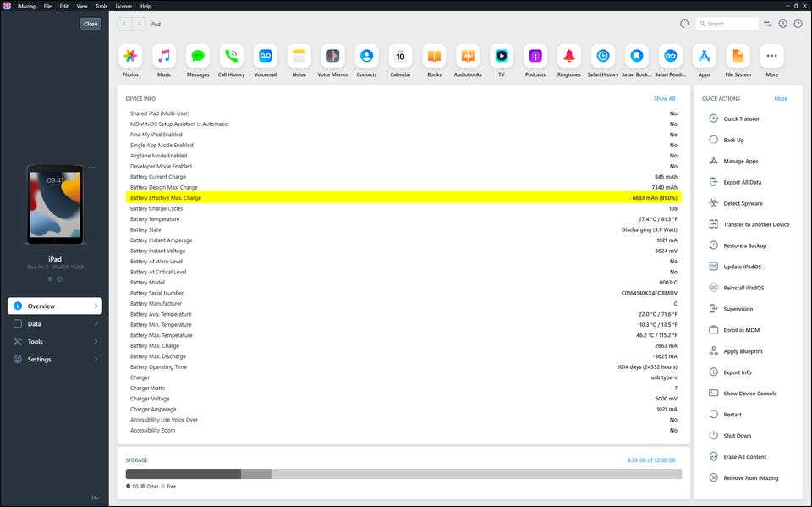
Task: Open the Voicemail icon
Action: [265, 56]
